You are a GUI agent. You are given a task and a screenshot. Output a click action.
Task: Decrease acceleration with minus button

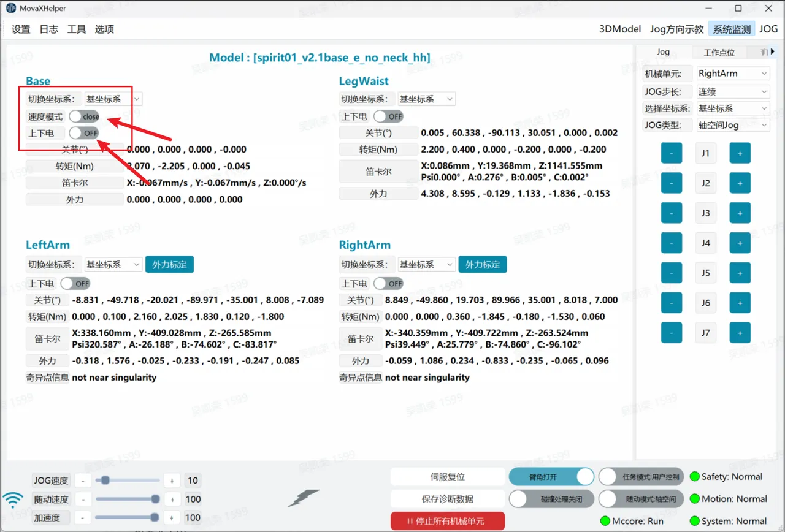coord(84,518)
